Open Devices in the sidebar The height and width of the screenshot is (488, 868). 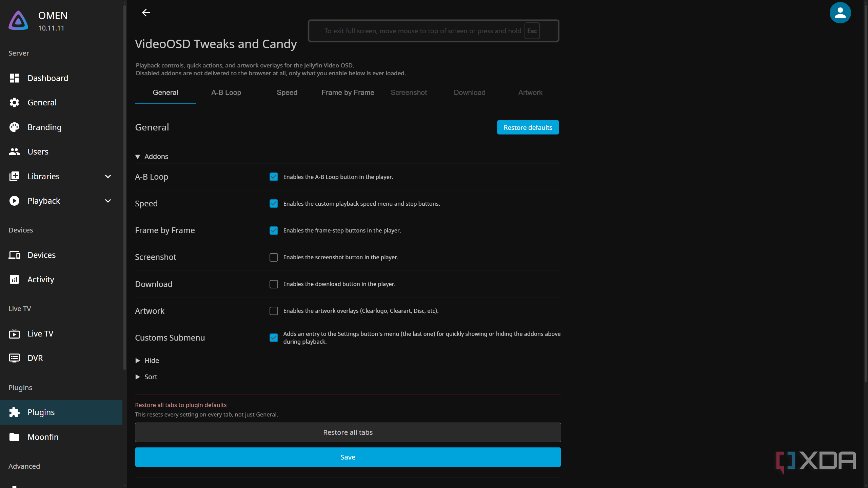coord(61,255)
